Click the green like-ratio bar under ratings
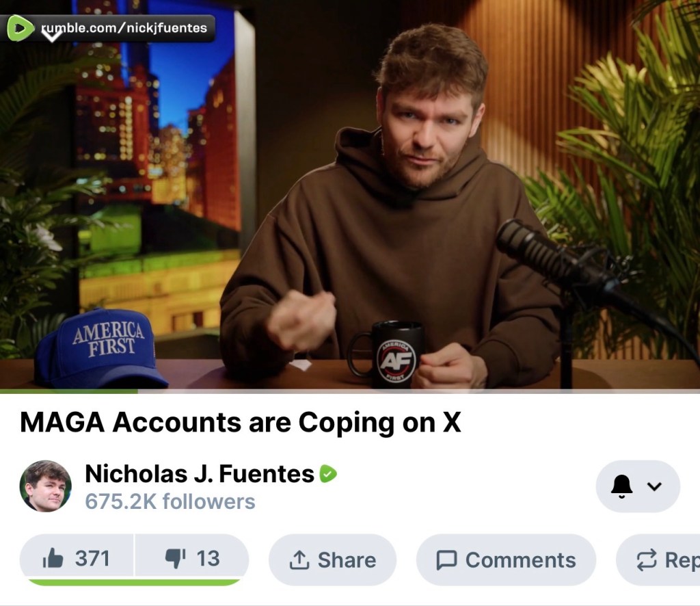This screenshot has height=606, width=700. [134, 582]
